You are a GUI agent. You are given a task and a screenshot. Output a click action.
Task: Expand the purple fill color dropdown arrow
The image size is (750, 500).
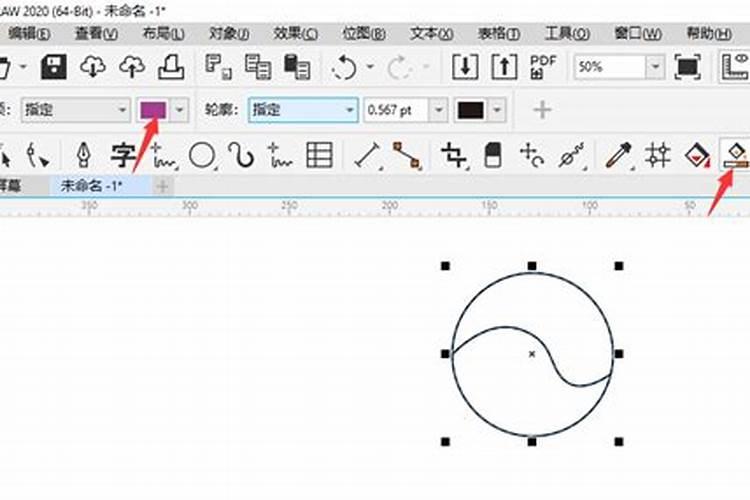point(179,110)
